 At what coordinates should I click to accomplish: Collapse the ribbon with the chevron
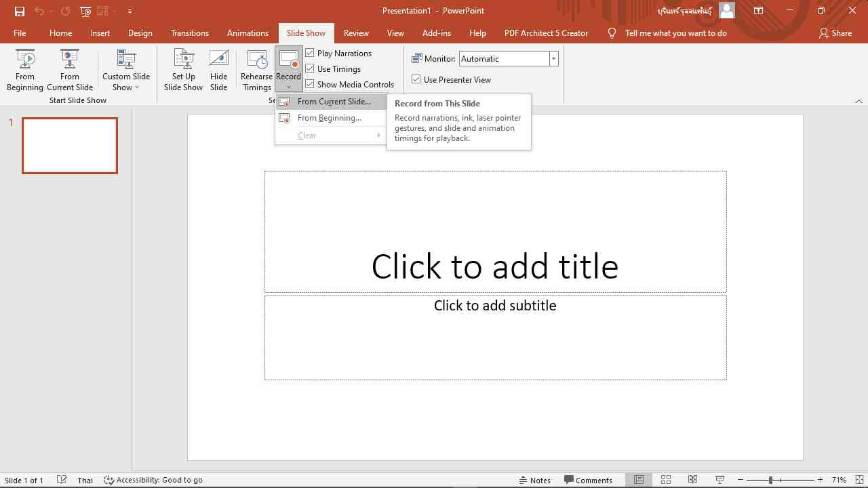859,101
